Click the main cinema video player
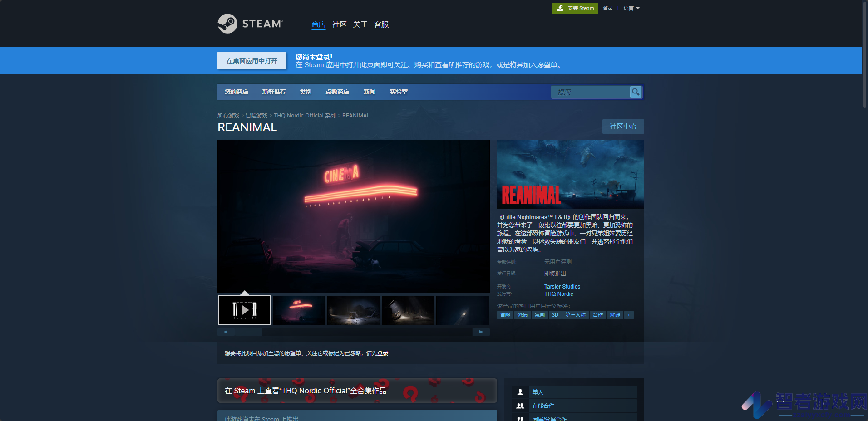This screenshot has width=868, height=421. pyautogui.click(x=354, y=216)
